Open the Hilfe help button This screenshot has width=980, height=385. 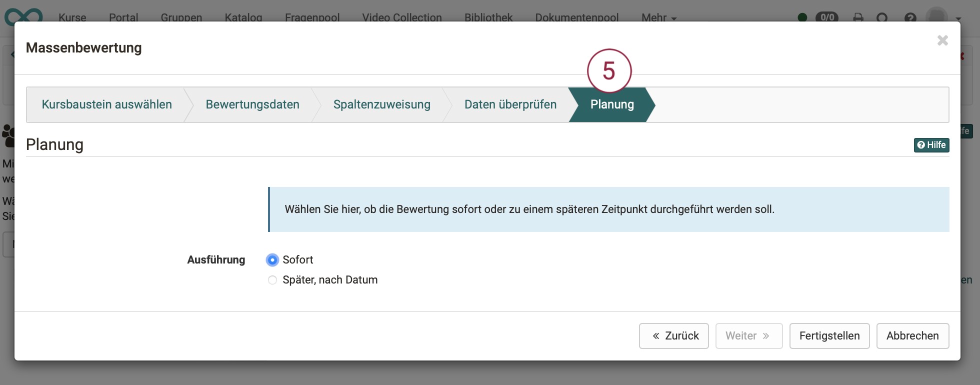(x=931, y=145)
